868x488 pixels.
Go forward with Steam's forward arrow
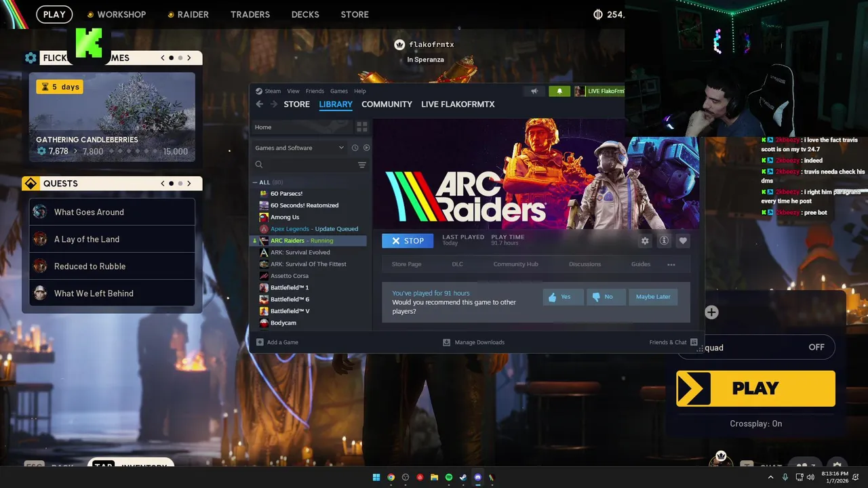[x=274, y=104]
